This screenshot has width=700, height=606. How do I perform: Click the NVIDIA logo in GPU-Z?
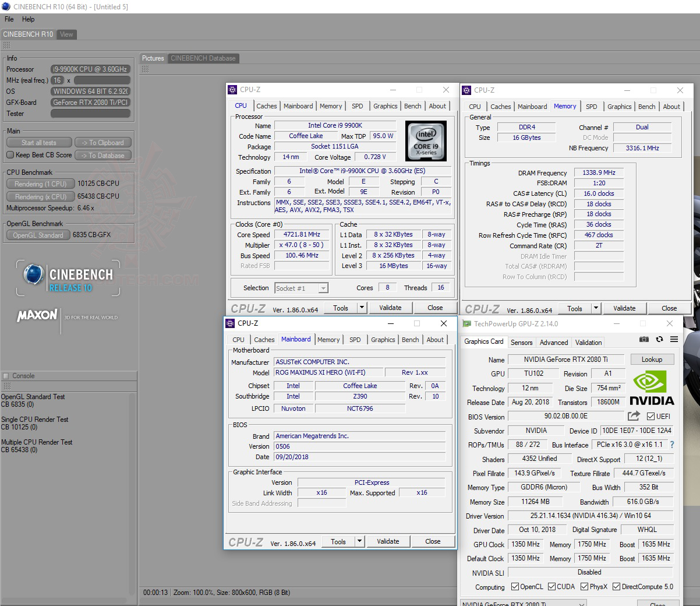point(652,388)
